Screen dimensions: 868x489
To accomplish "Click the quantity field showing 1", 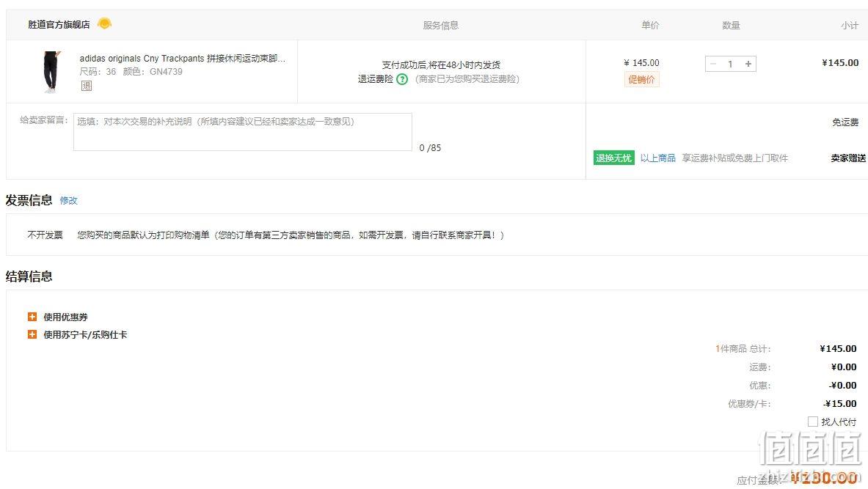I will point(731,64).
